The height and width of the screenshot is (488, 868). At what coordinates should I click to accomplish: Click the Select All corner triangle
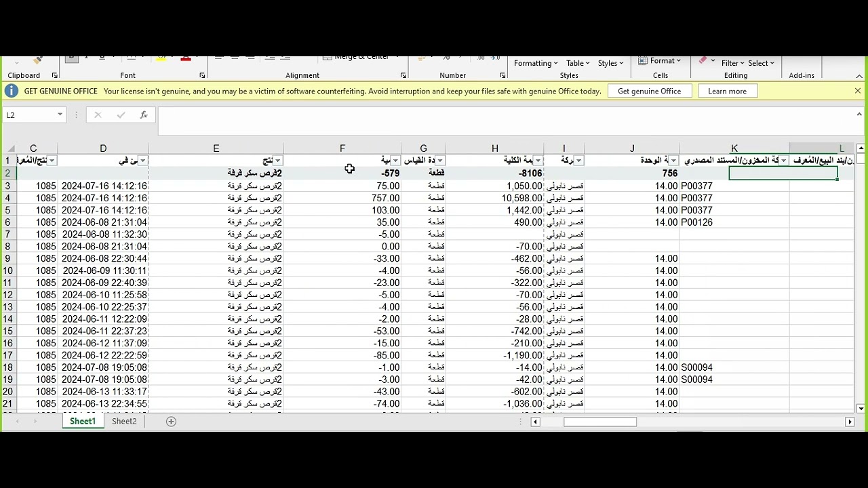point(10,148)
